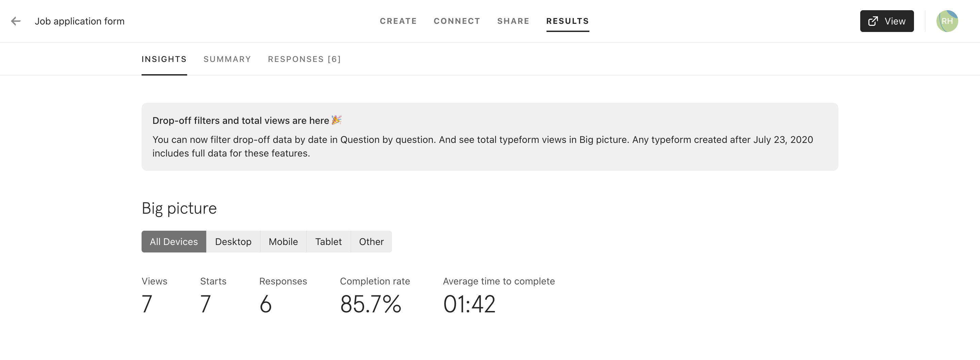Click the drop-off filters announcement banner
The height and width of the screenshot is (360, 980).
coord(489,137)
